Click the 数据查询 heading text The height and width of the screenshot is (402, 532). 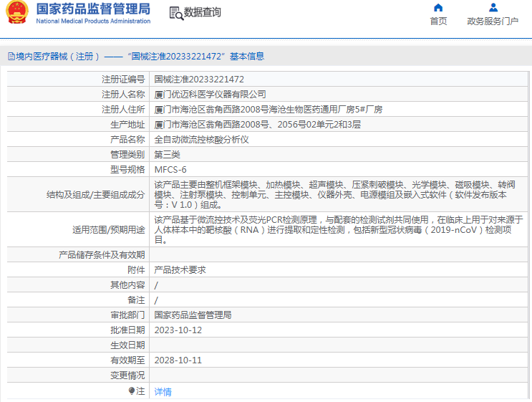pyautogui.click(x=202, y=12)
